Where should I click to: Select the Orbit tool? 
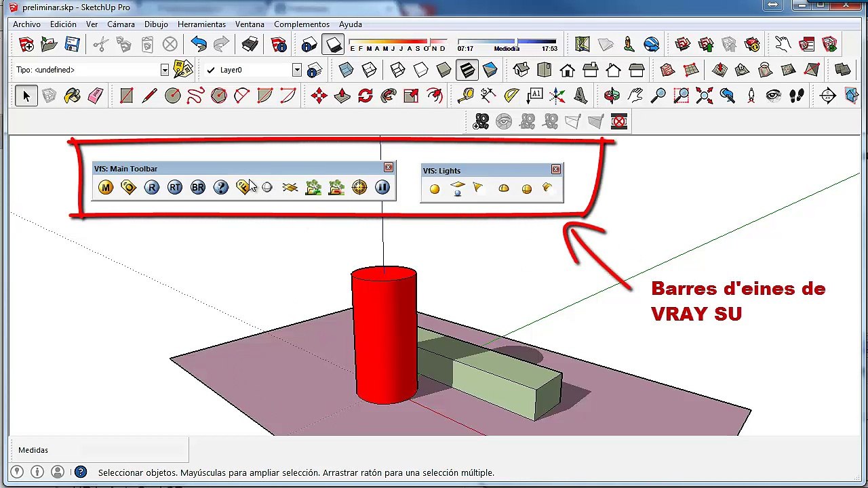[x=612, y=96]
